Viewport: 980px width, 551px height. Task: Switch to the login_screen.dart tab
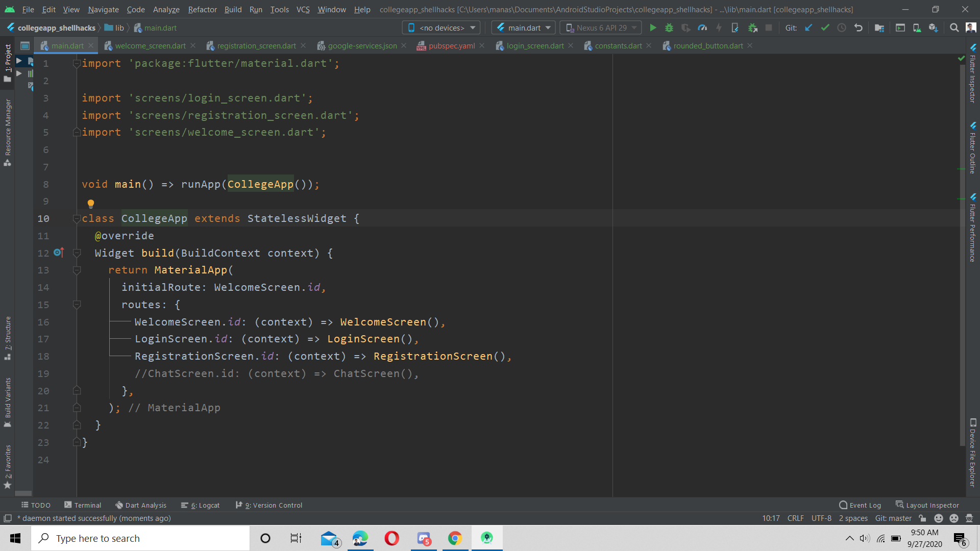point(534,46)
